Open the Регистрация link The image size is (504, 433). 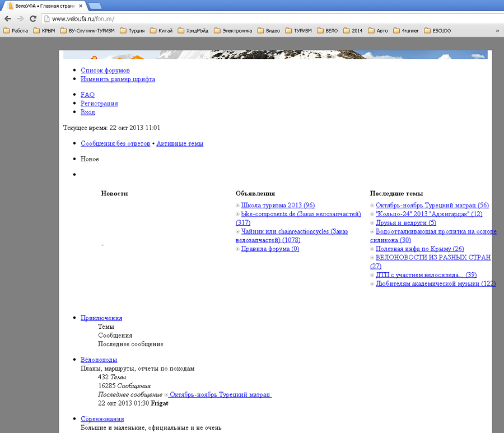99,104
